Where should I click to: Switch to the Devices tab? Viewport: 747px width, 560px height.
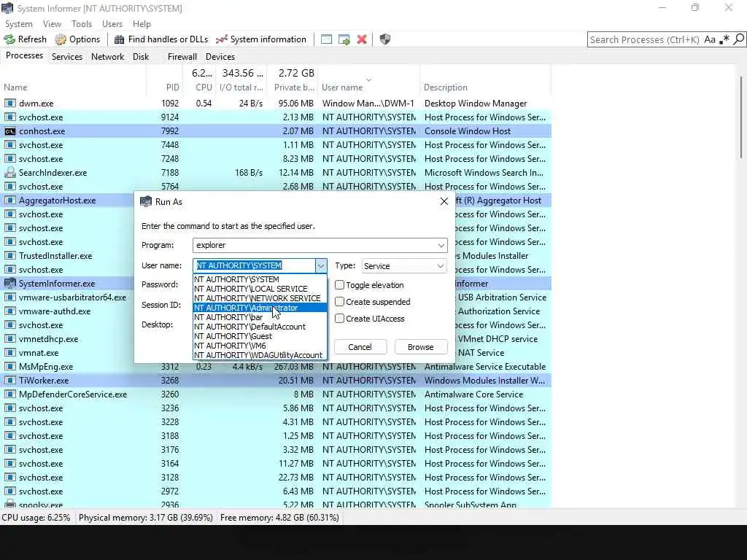pos(220,57)
